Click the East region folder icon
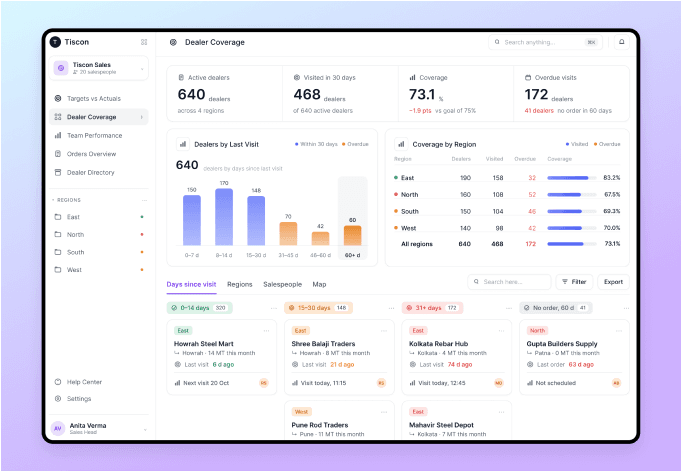This screenshot has height=472, width=682. click(58, 217)
